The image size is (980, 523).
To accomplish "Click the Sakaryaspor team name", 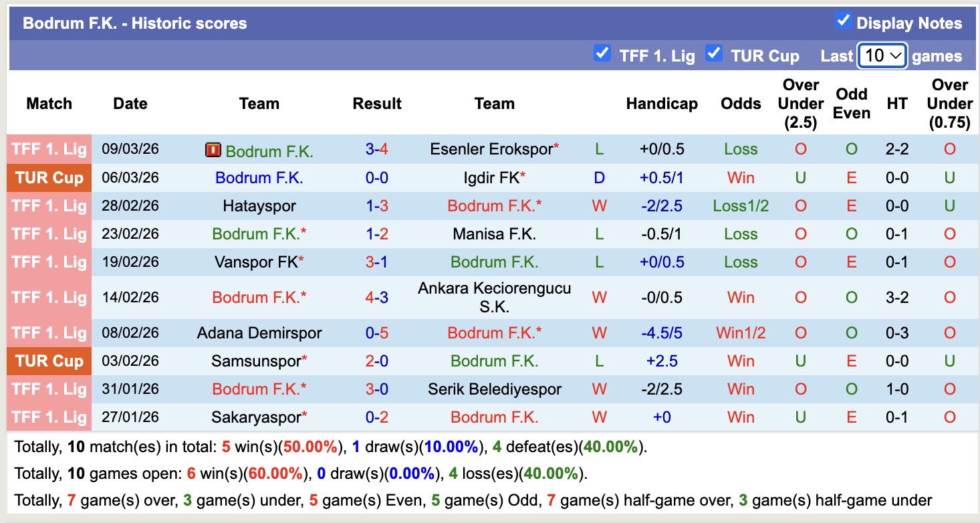I will 256,417.
